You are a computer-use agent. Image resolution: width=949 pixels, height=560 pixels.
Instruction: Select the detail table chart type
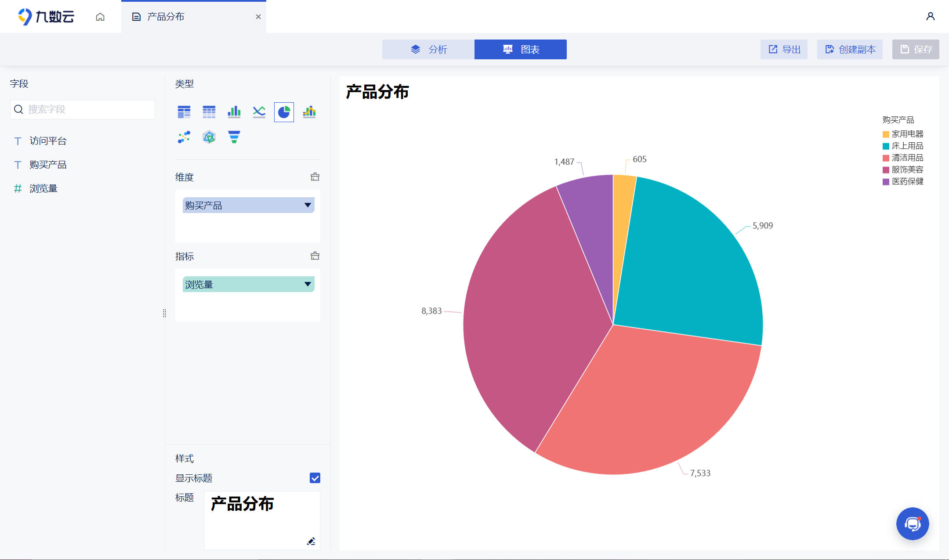(x=209, y=112)
